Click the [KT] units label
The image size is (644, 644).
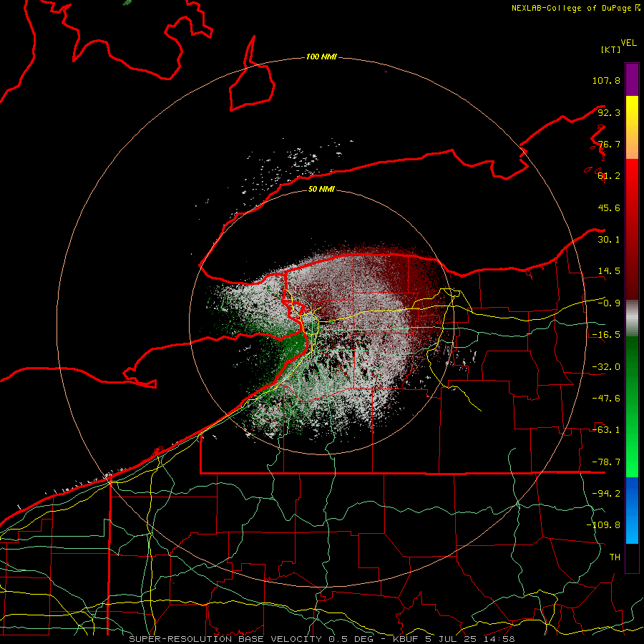click(x=610, y=49)
